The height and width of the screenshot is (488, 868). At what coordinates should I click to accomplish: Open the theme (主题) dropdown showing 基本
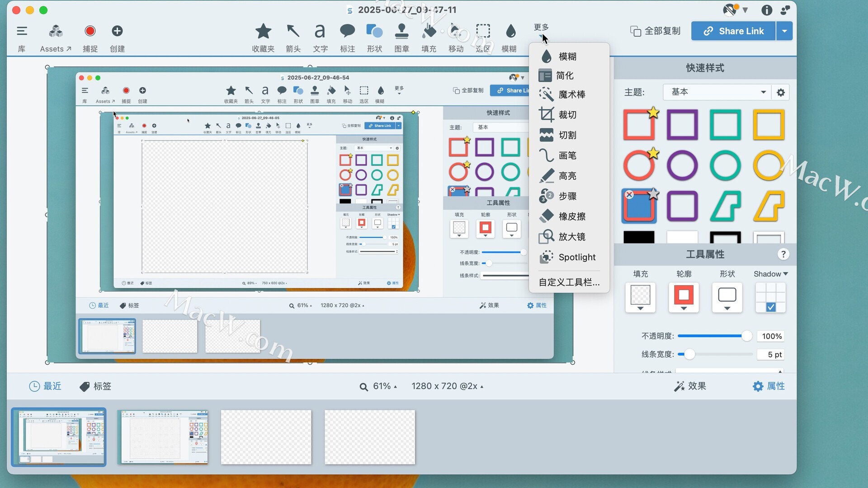(717, 92)
